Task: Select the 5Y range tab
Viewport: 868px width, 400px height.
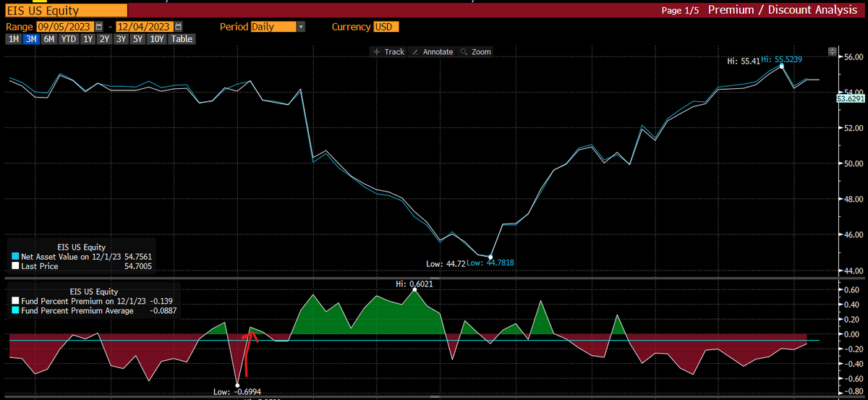Action: point(139,39)
